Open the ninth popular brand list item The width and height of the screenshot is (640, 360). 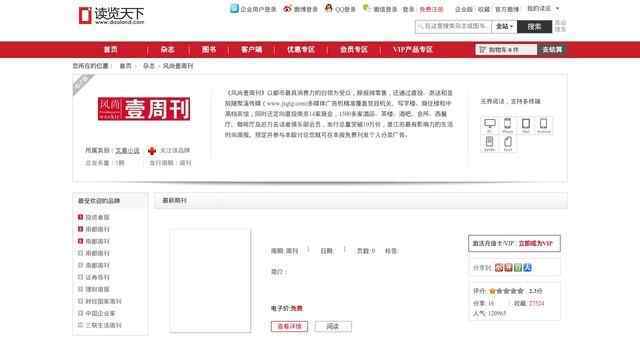pos(100,313)
